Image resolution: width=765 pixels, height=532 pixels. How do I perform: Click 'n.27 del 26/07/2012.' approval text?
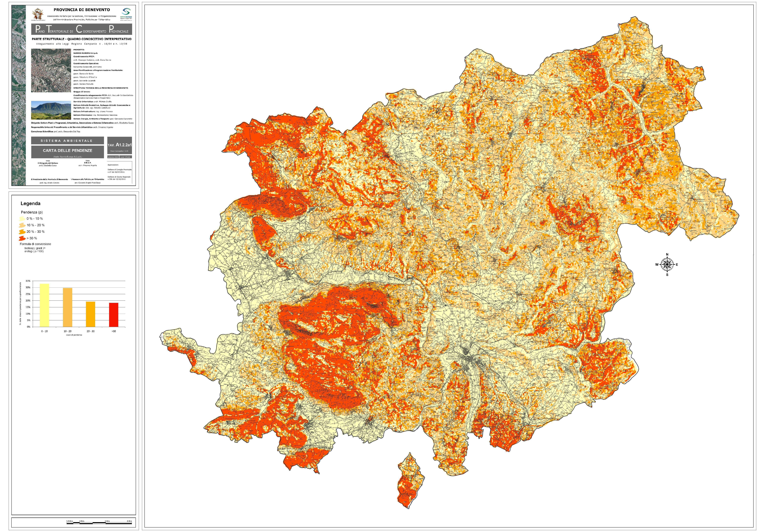coord(116,172)
